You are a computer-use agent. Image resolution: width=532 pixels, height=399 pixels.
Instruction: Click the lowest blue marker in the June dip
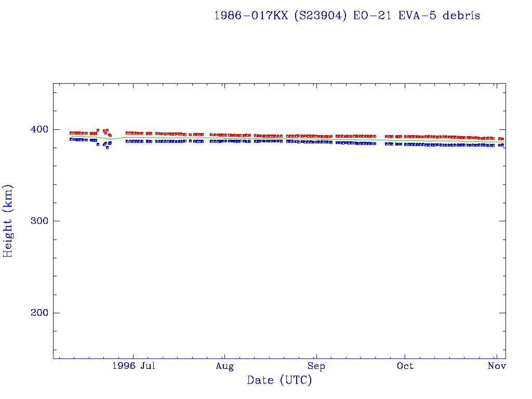click(107, 148)
